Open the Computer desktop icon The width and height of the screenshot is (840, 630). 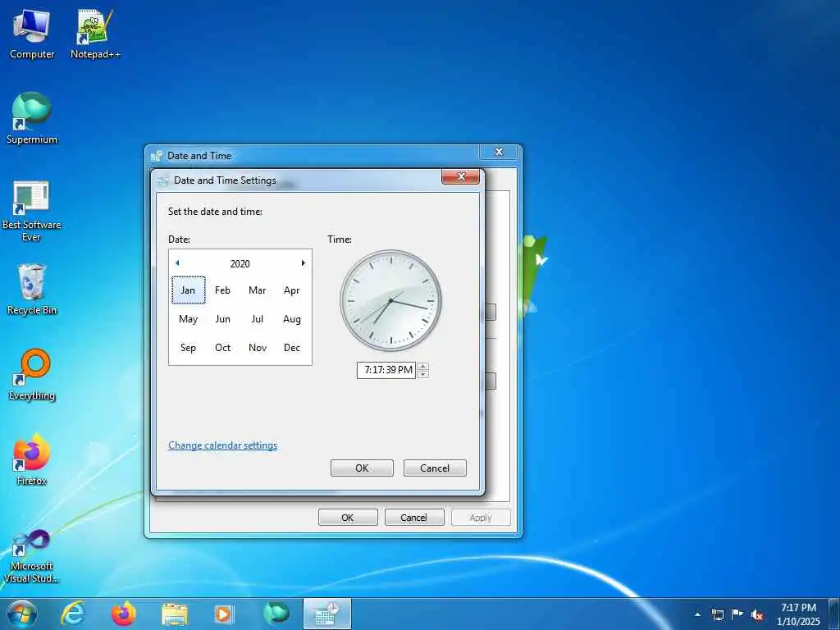click(32, 34)
